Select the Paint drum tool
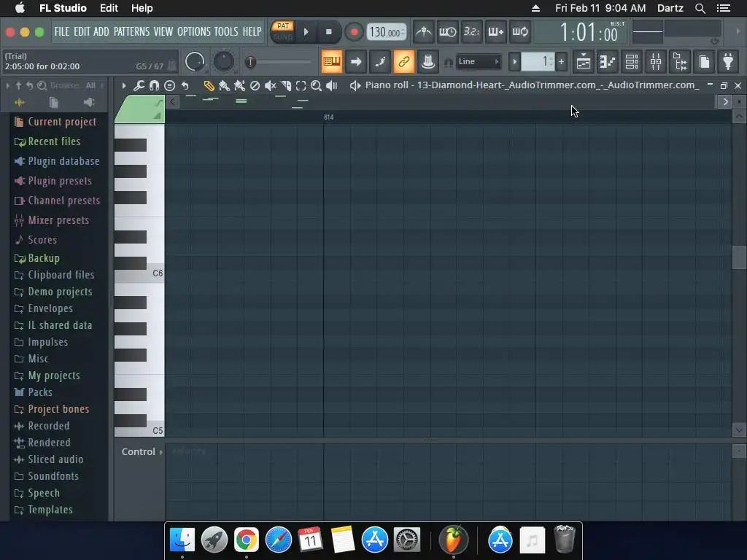 (239, 86)
